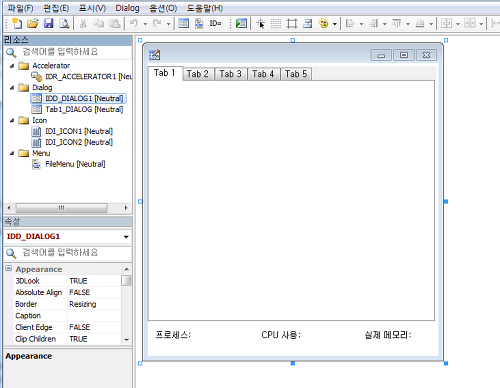Click the properties list scroll down arrow
Screen dimensions: 500x388
[x=126, y=340]
